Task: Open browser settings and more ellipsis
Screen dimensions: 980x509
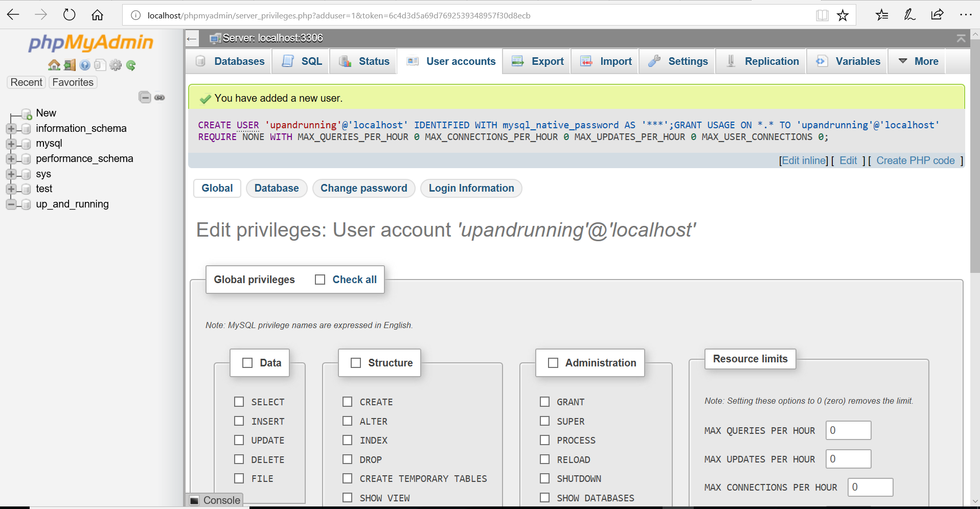Action: [x=966, y=15]
